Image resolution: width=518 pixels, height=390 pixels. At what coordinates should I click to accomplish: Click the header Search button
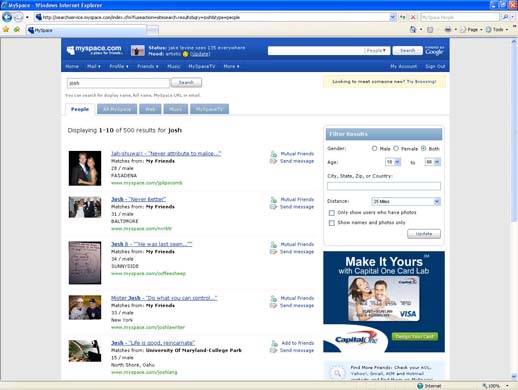407,51
